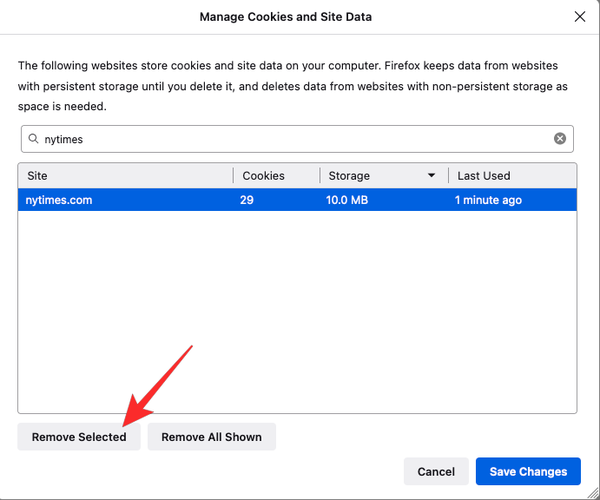Sort by the Site column header
Screen dimensions: 600x500
point(126,176)
